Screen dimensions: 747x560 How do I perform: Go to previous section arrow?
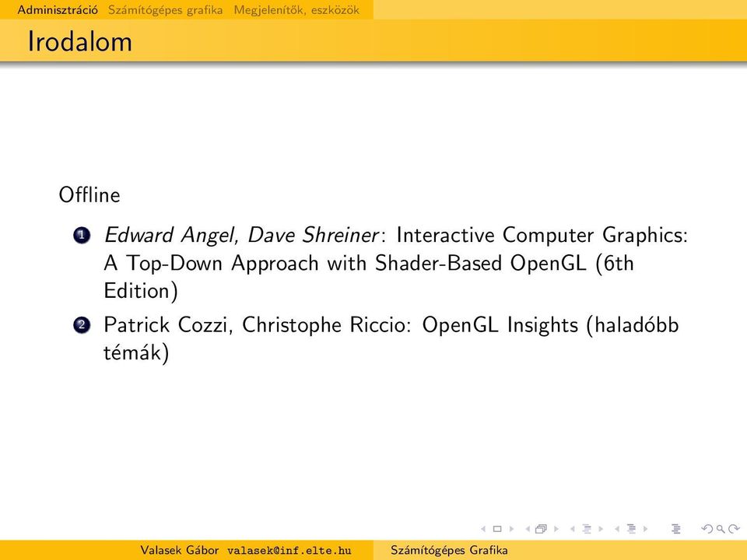click(x=617, y=529)
